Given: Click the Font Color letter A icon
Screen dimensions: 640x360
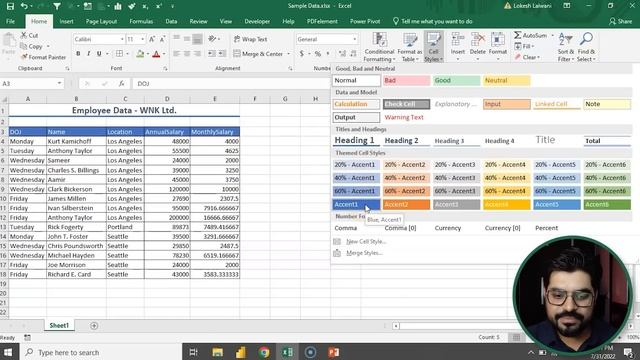Looking at the screenshot, I should (x=156, y=53).
